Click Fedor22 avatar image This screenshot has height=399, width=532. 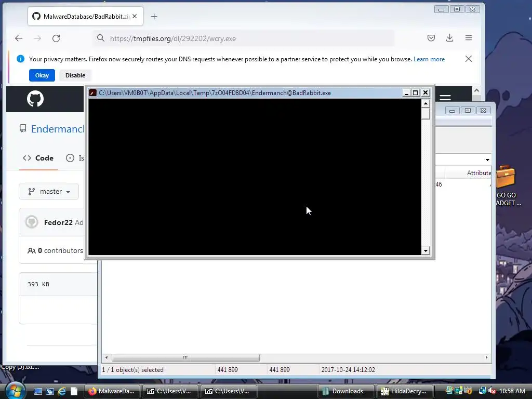(32, 222)
